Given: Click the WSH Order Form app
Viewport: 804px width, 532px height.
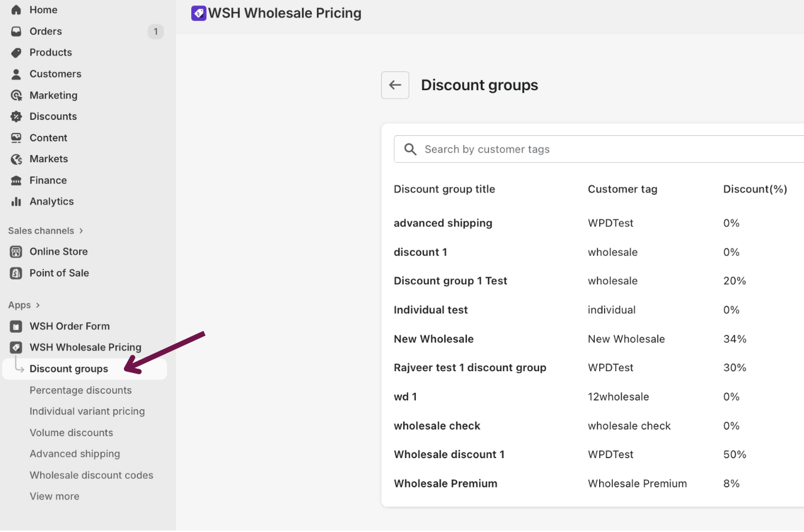Looking at the screenshot, I should point(70,326).
